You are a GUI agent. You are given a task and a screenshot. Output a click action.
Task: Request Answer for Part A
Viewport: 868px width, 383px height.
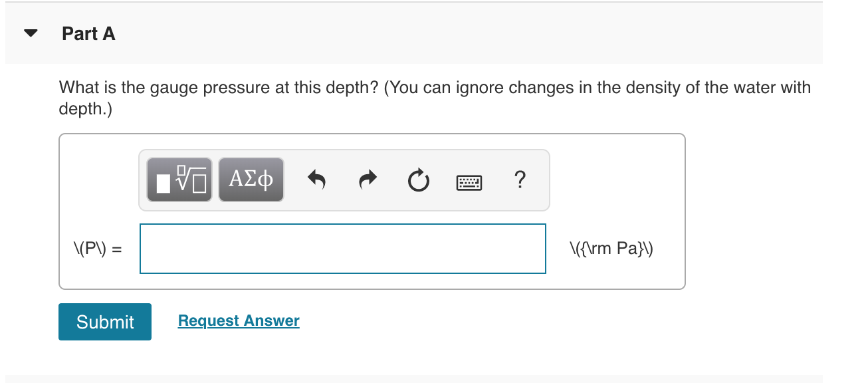pyautogui.click(x=238, y=320)
